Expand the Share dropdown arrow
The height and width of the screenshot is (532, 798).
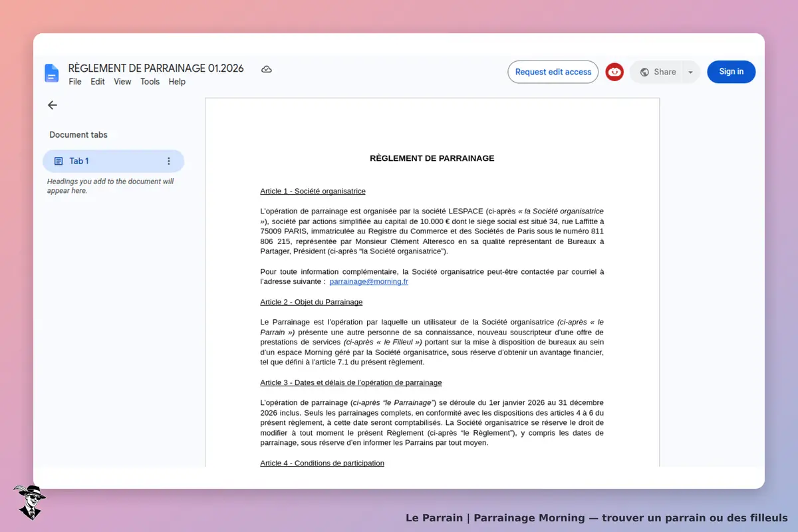[690, 72]
